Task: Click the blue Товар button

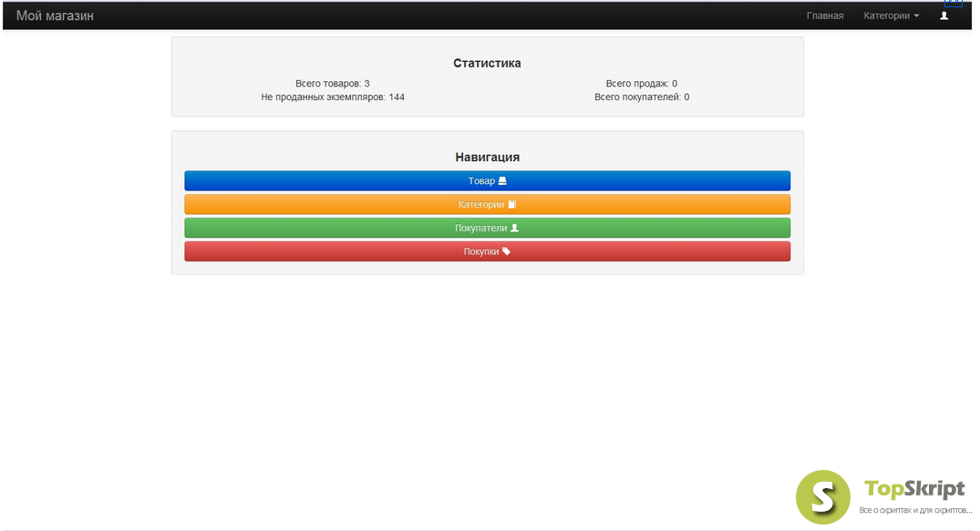Action: click(x=487, y=180)
